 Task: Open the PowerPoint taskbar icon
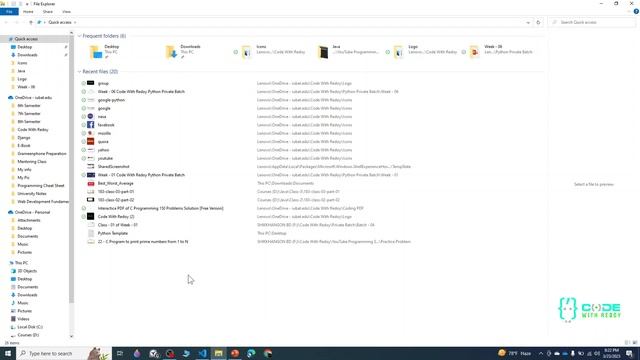coord(235,353)
